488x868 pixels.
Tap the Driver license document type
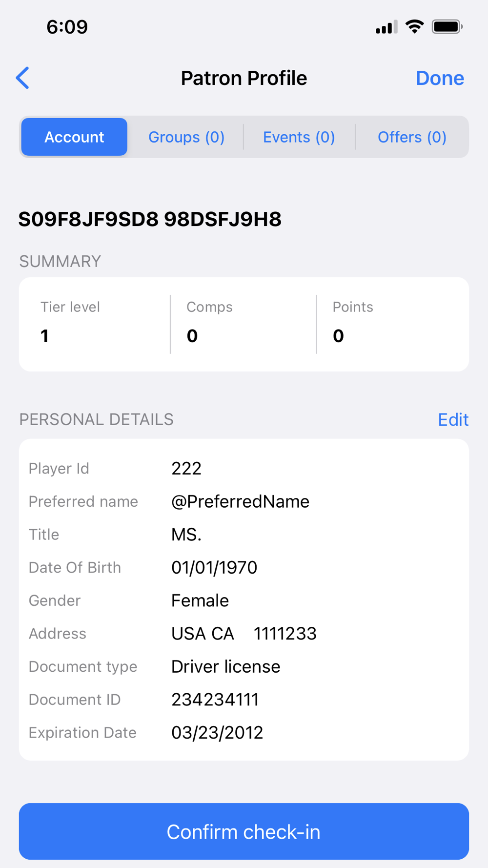(x=225, y=666)
